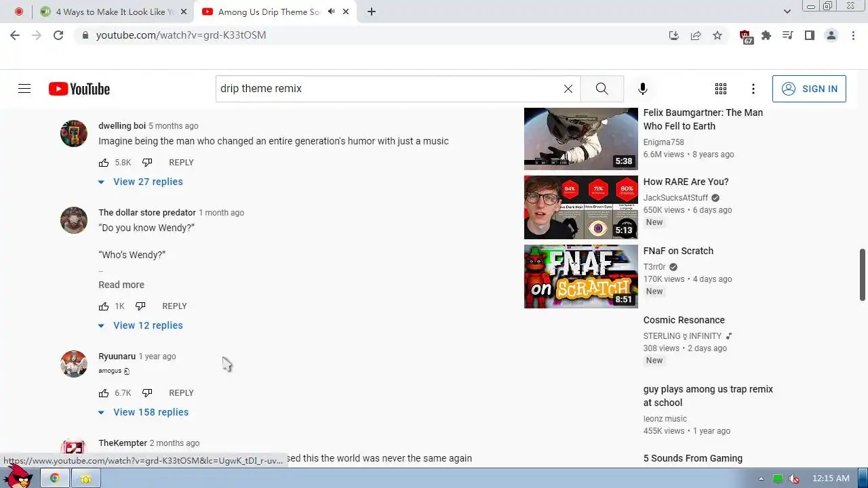
Task: Like dwelling boi's comment
Action: coord(104,163)
